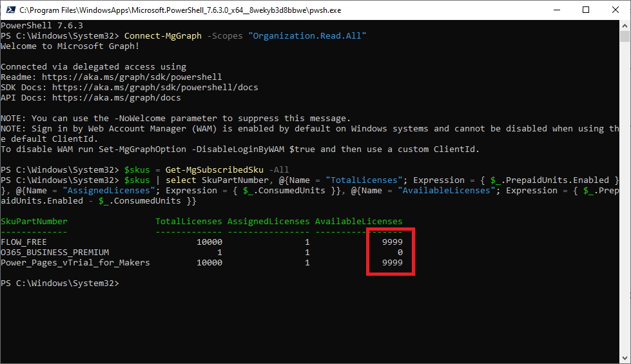Image resolution: width=631 pixels, height=364 pixels.
Task: Click O365_BUSINESS_PREMIUM total licenses value 1
Action: click(219, 252)
